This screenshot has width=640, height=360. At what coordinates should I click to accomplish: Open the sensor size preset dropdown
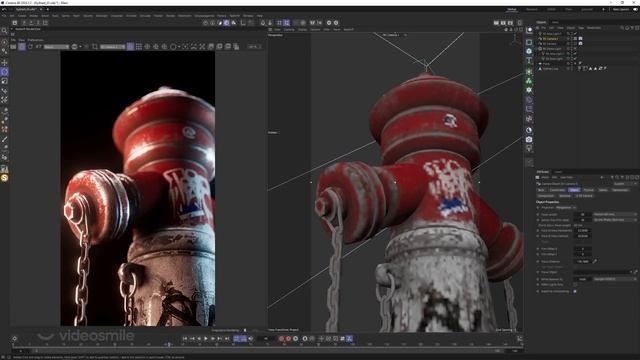point(615,220)
